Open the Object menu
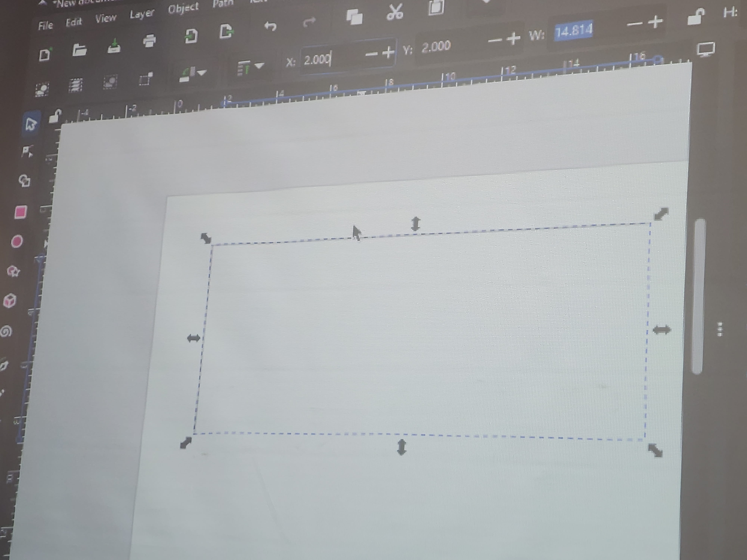This screenshot has width=747, height=560. pyautogui.click(x=183, y=8)
